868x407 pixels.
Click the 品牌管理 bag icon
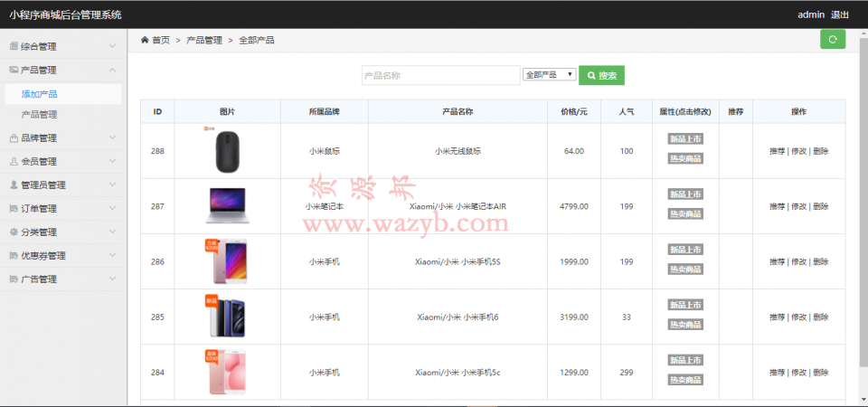tap(14, 137)
